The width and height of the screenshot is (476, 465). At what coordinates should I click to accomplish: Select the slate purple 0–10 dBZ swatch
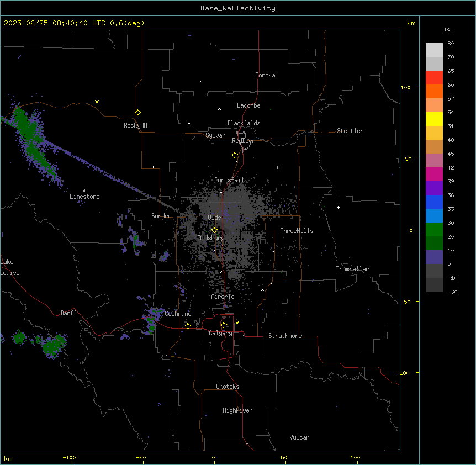[434, 257]
